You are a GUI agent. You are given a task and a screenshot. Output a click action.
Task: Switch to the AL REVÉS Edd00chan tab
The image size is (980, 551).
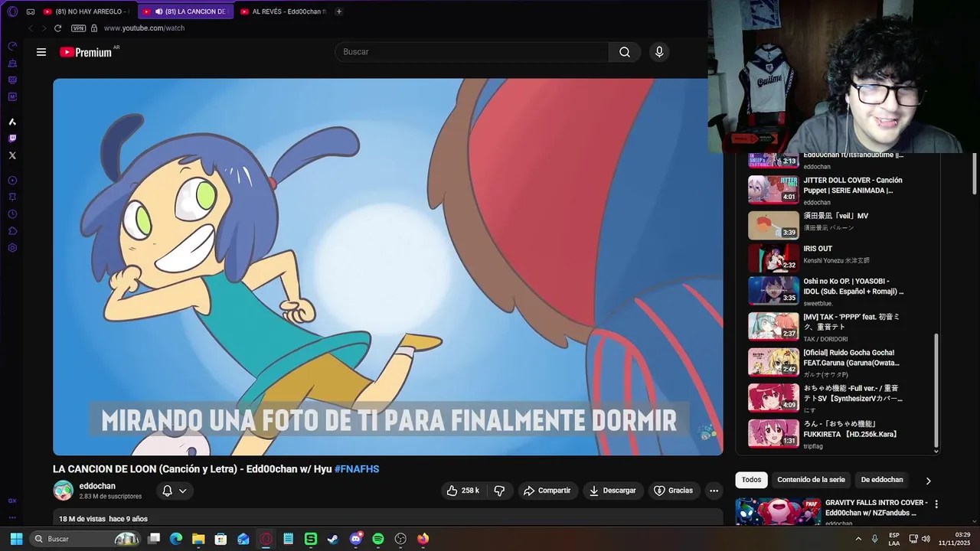point(283,11)
